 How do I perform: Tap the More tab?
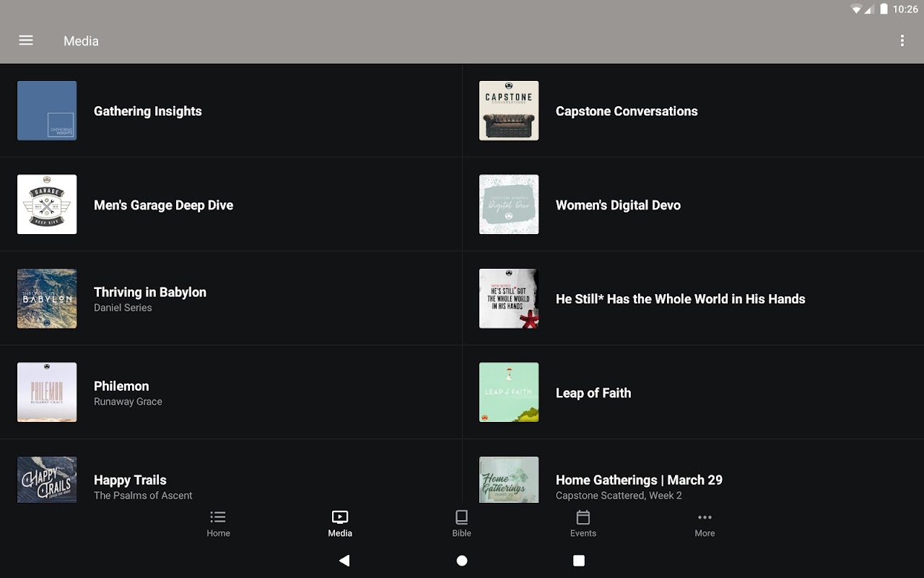click(x=705, y=524)
